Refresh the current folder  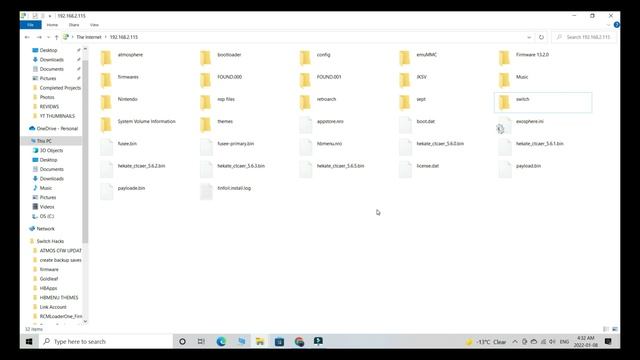click(541, 37)
